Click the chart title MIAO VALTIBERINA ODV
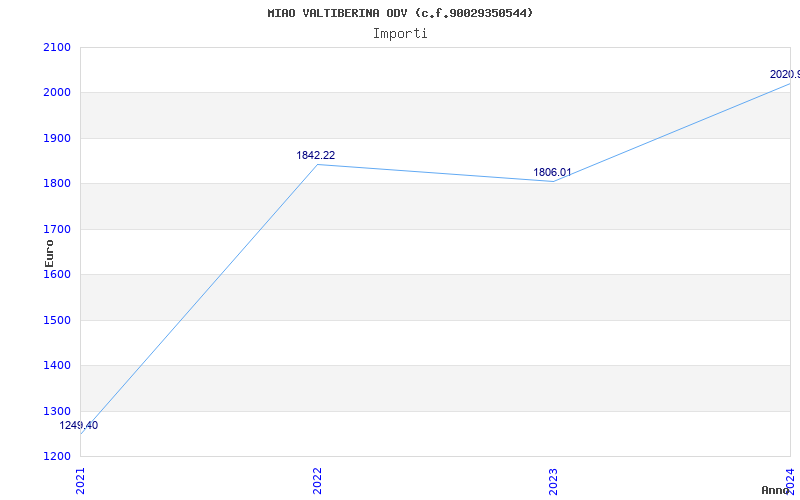 400,13
